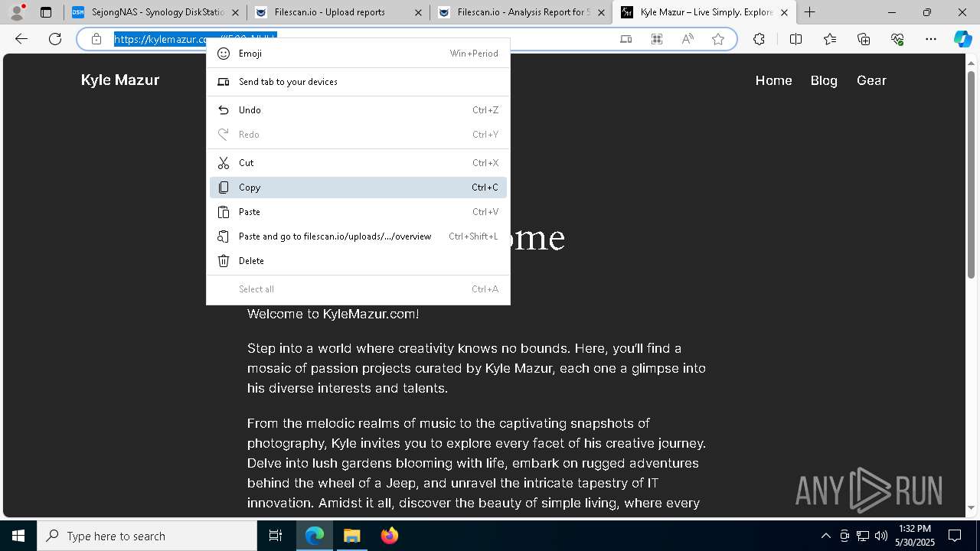This screenshot has width=980, height=551.
Task: Open Microsoft Edge from taskbar
Action: 315,536
